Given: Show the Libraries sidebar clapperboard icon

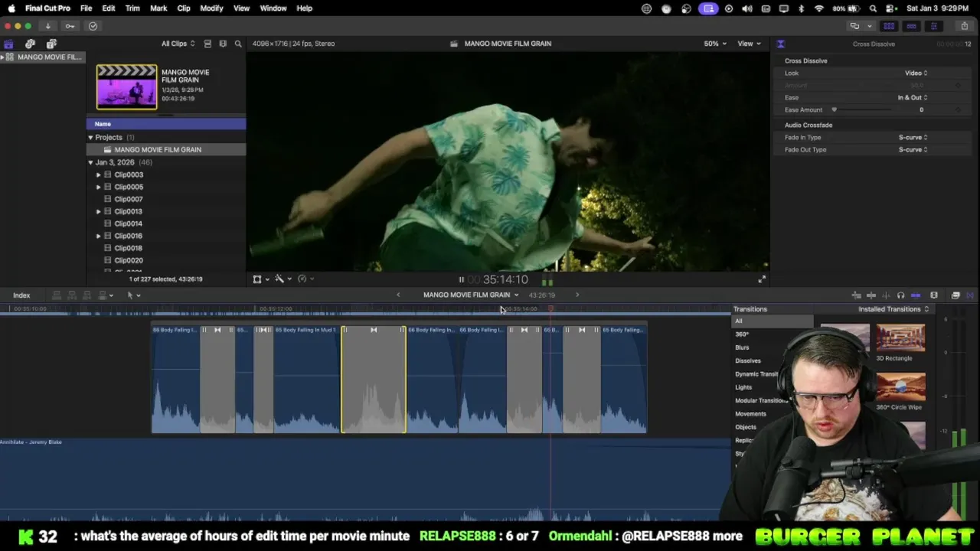Looking at the screenshot, I should (x=8, y=44).
